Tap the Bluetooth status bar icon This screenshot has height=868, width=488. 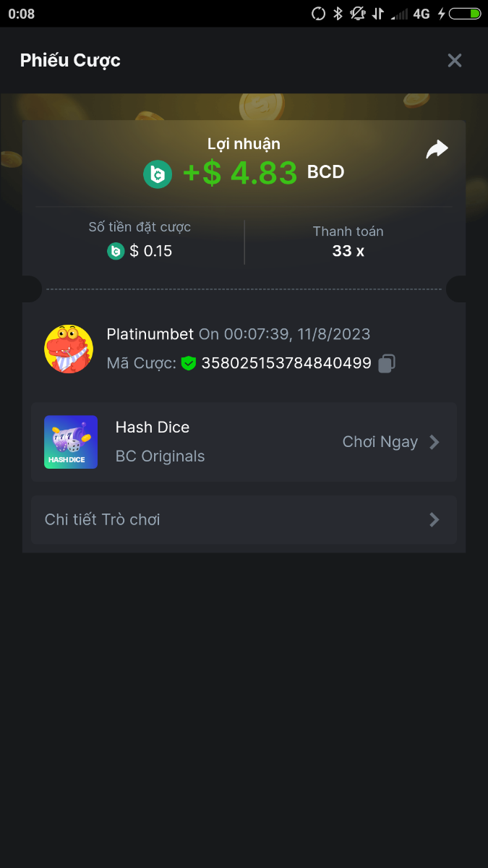338,14
